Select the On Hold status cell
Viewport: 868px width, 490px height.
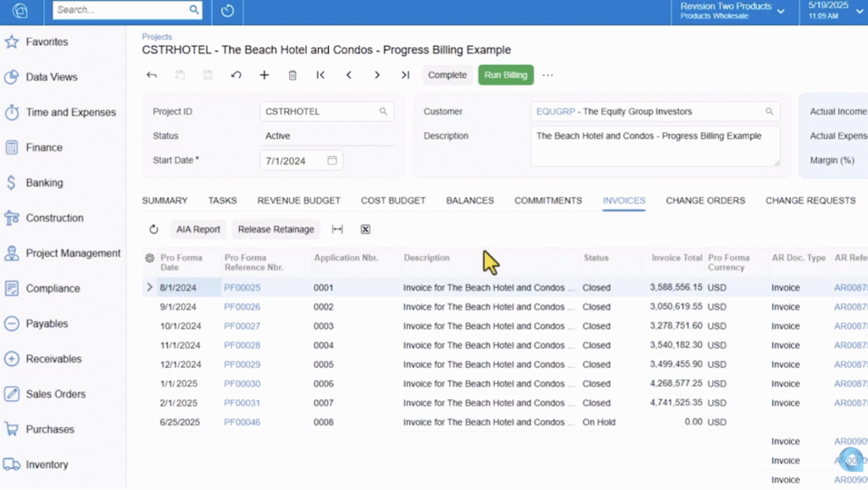598,422
